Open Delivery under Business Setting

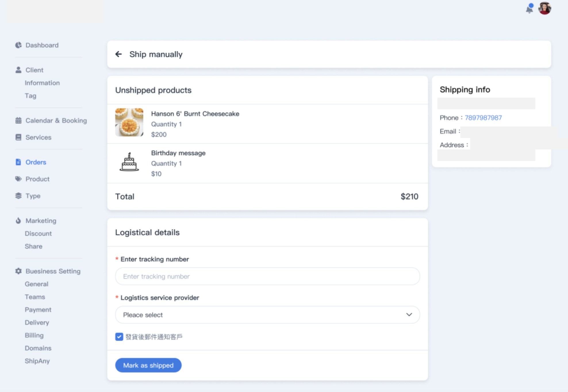pos(37,322)
